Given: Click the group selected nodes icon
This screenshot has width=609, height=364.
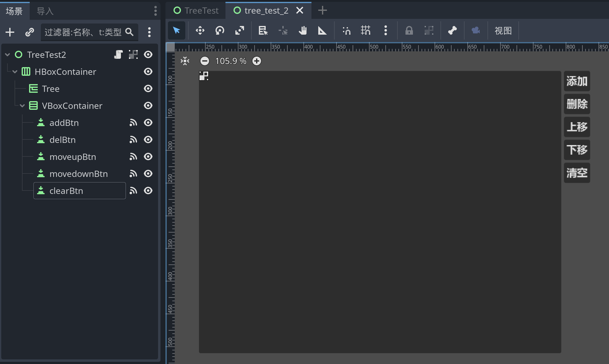Looking at the screenshot, I should (429, 30).
